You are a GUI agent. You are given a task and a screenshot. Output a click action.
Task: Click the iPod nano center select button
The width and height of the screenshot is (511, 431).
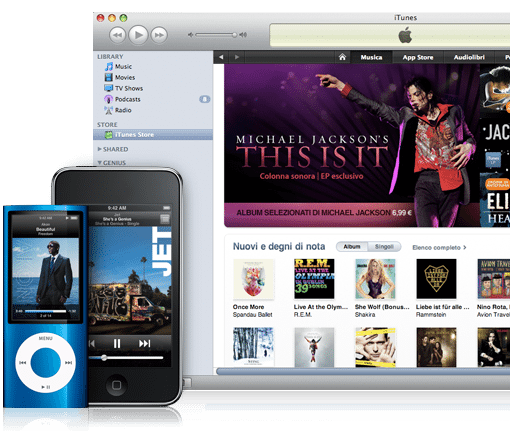[45, 363]
